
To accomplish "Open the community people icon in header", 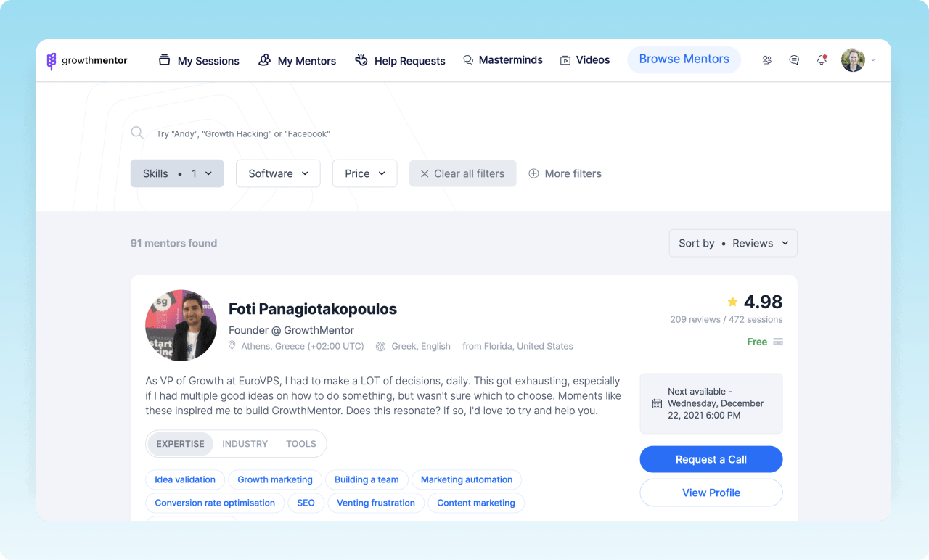I will click(766, 60).
